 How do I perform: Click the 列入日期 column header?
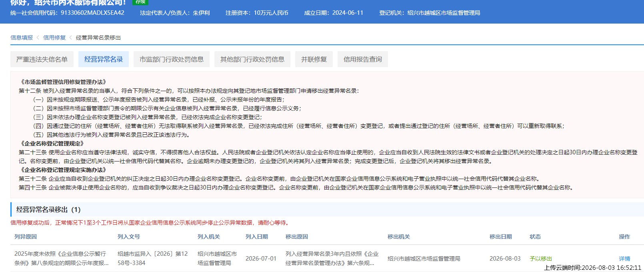coord(257,237)
